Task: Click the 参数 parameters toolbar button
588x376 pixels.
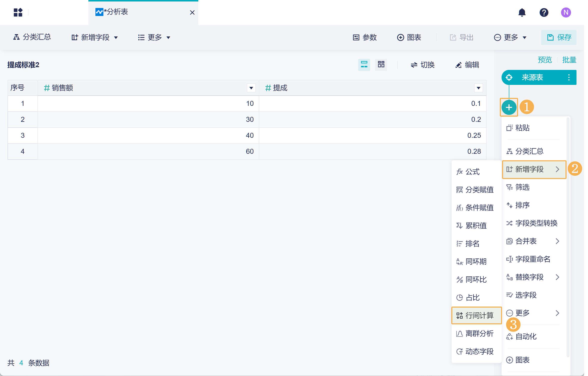Action: pos(365,37)
